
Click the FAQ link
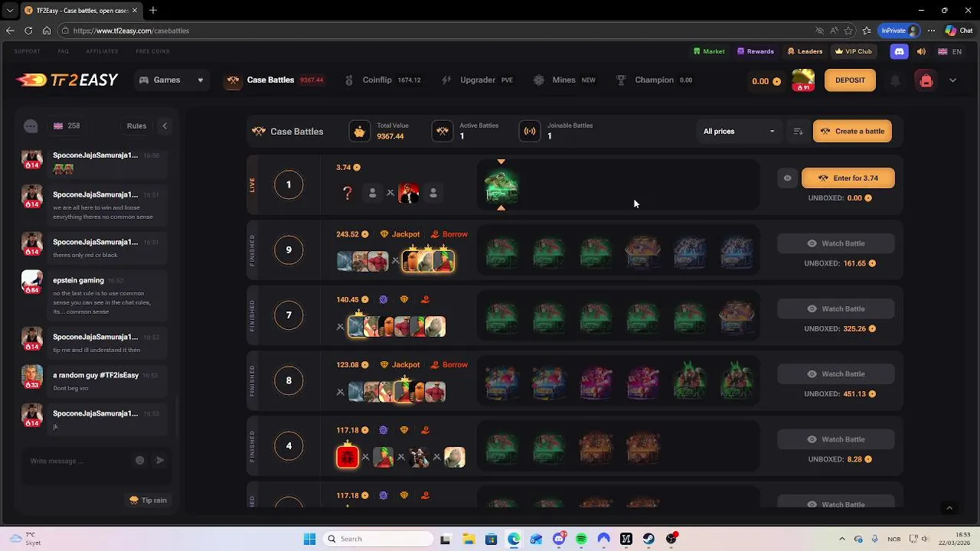point(64,51)
